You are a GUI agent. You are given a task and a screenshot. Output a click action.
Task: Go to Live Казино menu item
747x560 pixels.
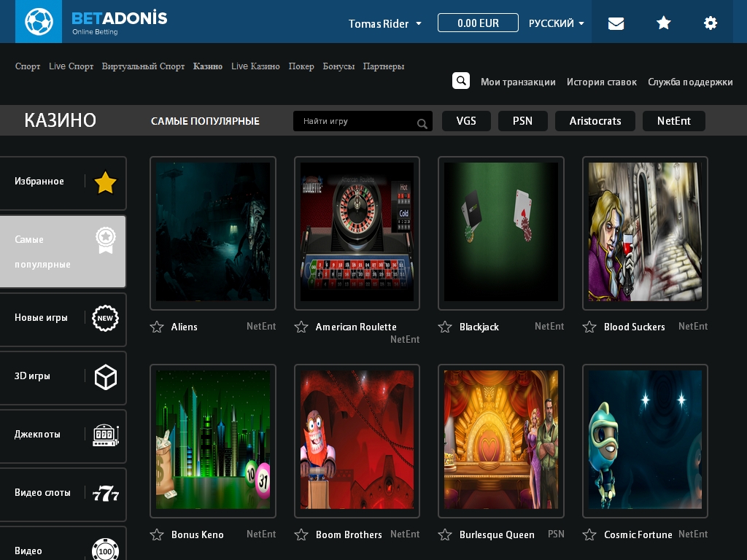255,66
